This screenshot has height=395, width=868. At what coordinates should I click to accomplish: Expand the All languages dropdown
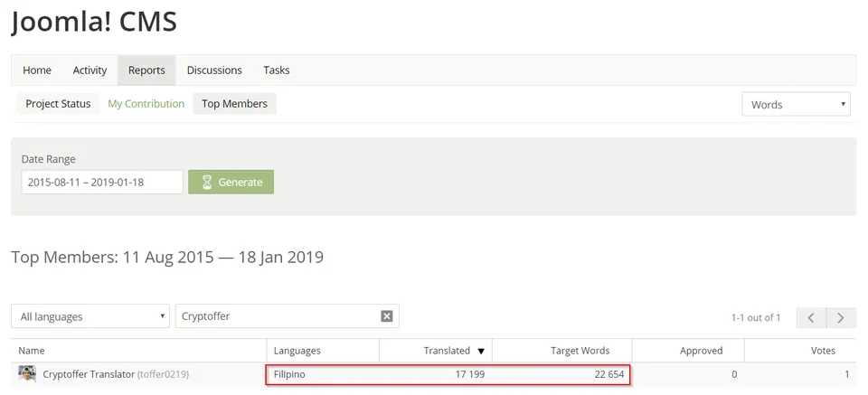(90, 316)
